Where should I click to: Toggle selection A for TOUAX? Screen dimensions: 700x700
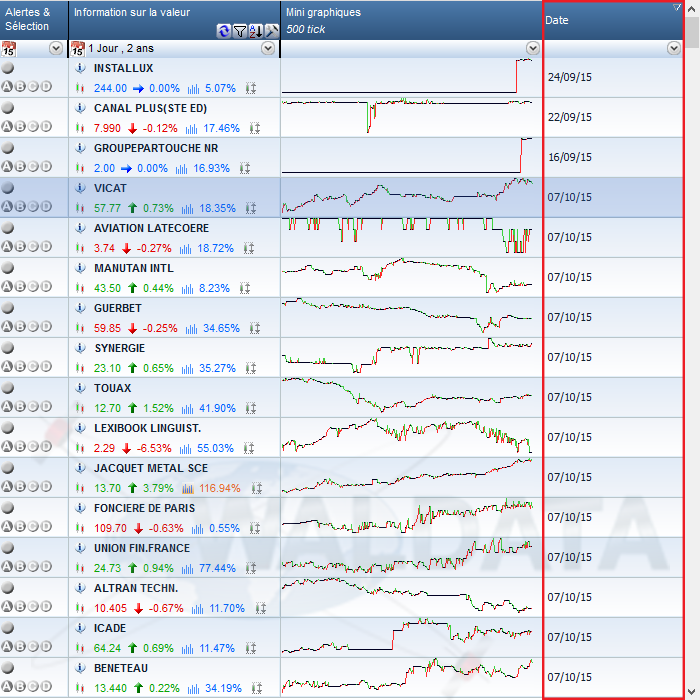coord(7,406)
